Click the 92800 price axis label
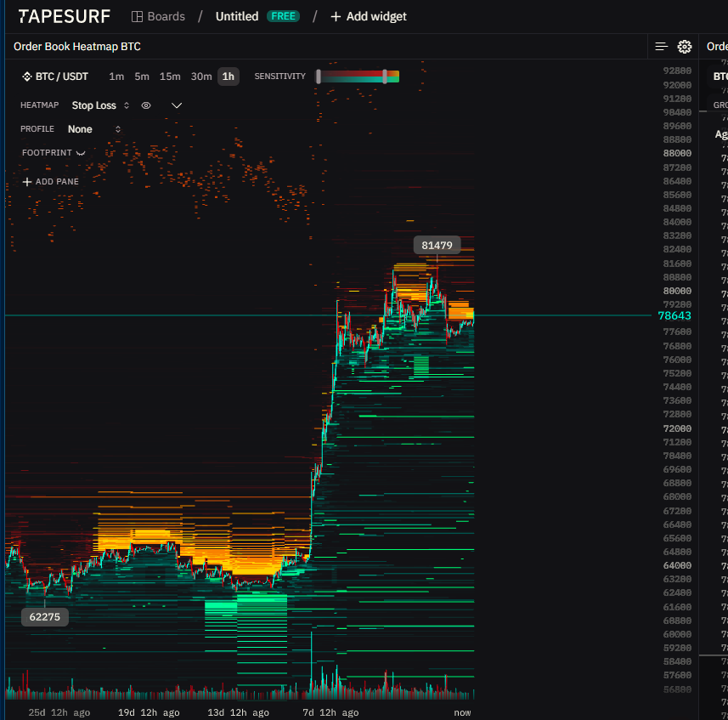This screenshot has height=720, width=728. pyautogui.click(x=677, y=71)
